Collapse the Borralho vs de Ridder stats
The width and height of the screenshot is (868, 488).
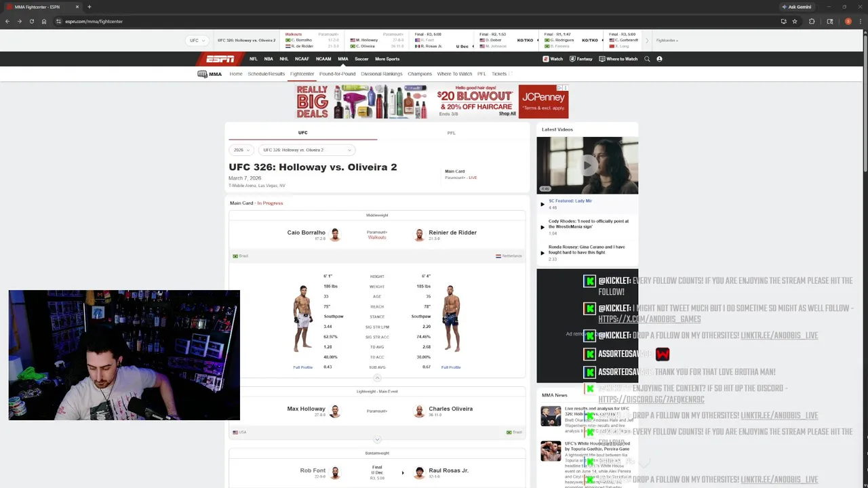coord(377,378)
